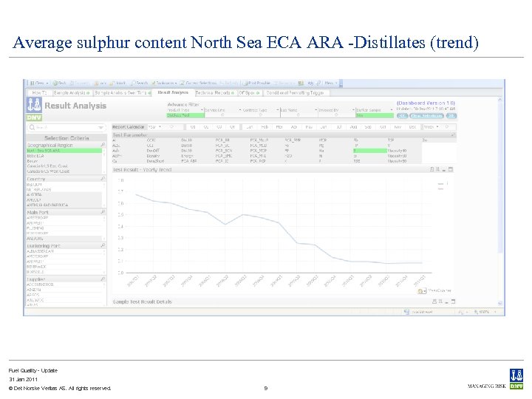Screen dimensions: 532x399
Task: Open the Technical Reports tab
Action: (x=214, y=92)
